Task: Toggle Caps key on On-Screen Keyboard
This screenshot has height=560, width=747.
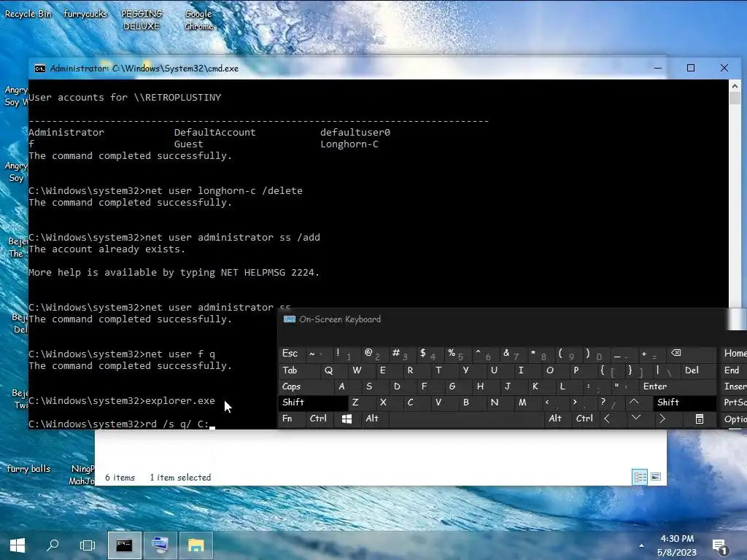Action: [303, 386]
